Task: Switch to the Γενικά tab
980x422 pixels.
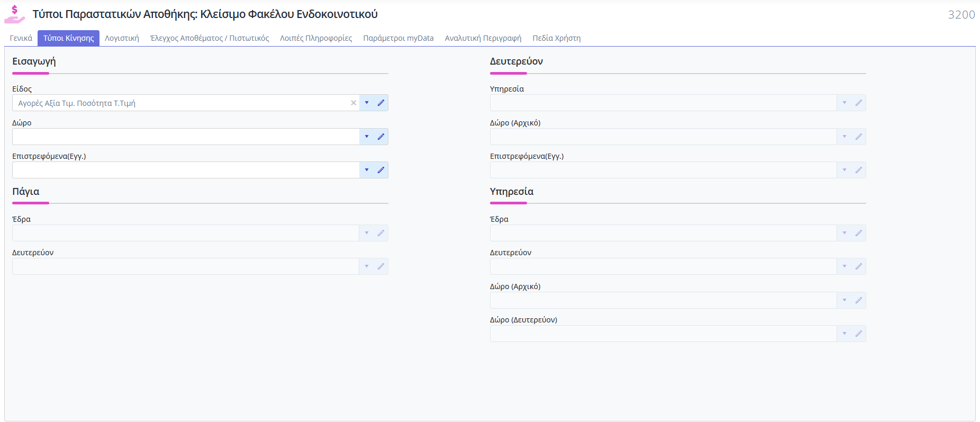Action: click(21, 38)
